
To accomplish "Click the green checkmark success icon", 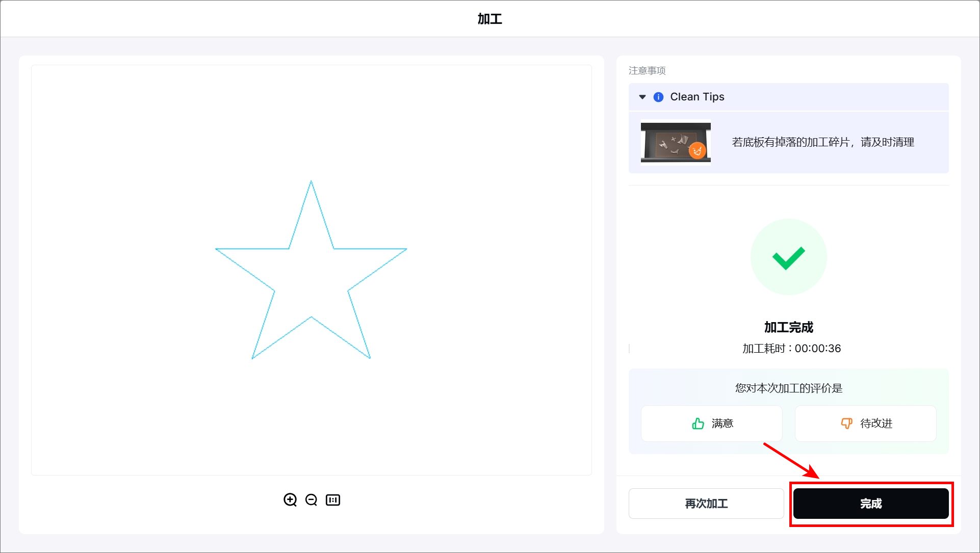I will click(x=788, y=257).
